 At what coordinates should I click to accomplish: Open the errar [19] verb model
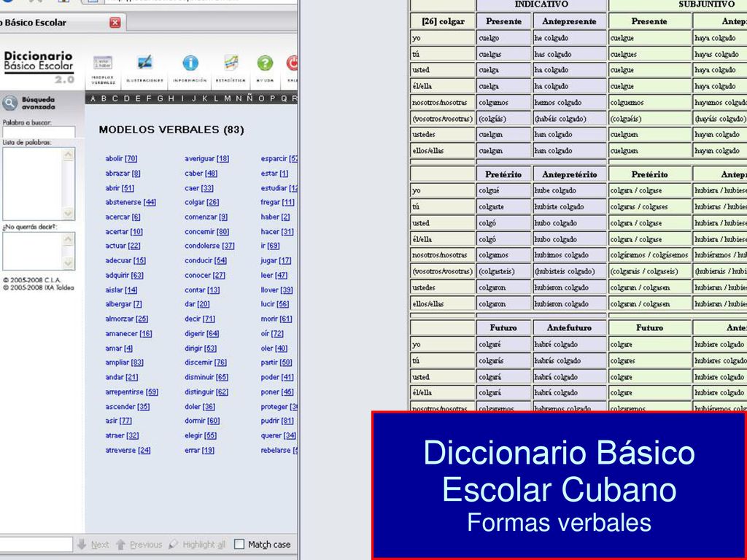point(199,451)
